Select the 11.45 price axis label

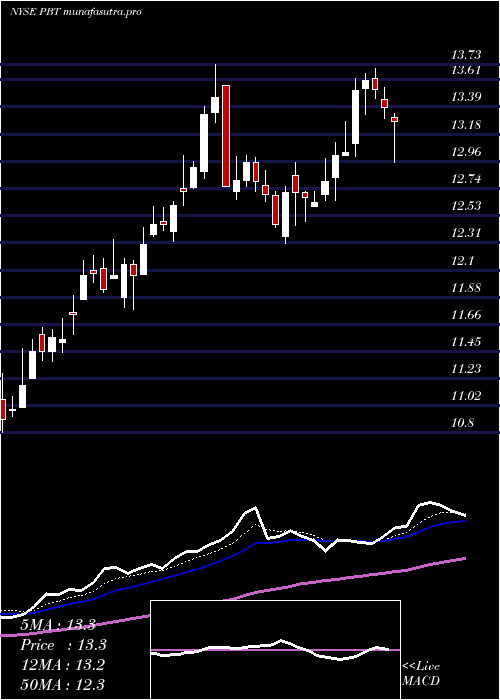click(466, 342)
